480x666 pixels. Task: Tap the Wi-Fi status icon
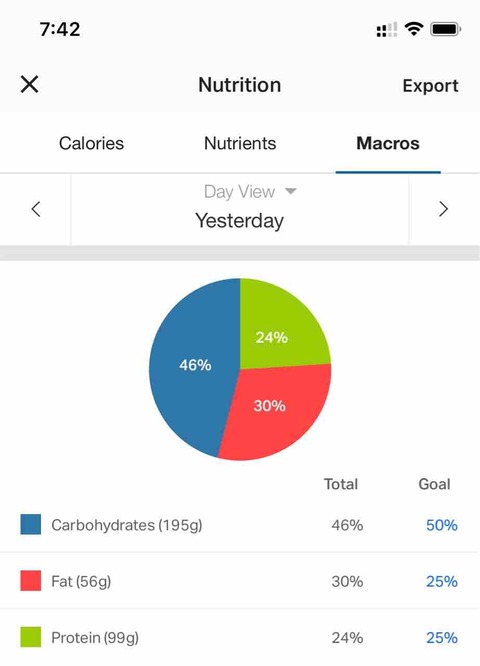[x=414, y=29]
